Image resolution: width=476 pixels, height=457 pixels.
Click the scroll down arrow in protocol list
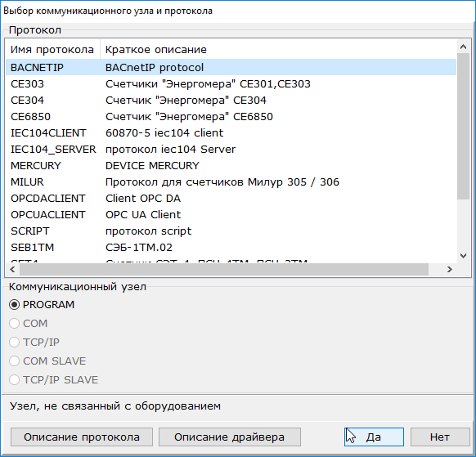[463, 256]
